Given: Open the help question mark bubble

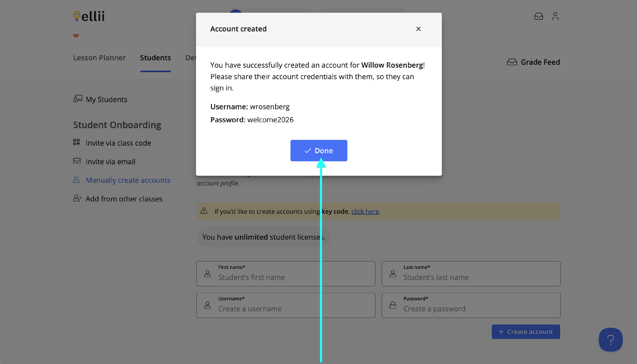Looking at the screenshot, I should [x=610, y=340].
